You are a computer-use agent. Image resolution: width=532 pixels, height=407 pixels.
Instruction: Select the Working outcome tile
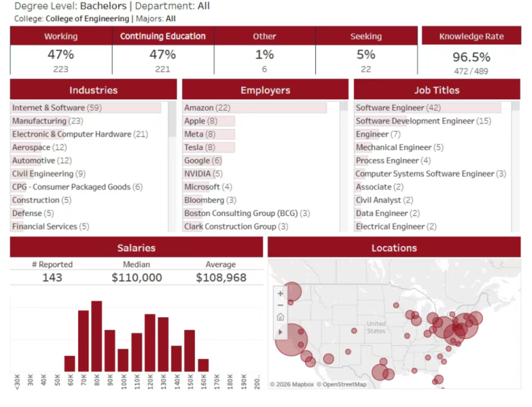(x=61, y=54)
